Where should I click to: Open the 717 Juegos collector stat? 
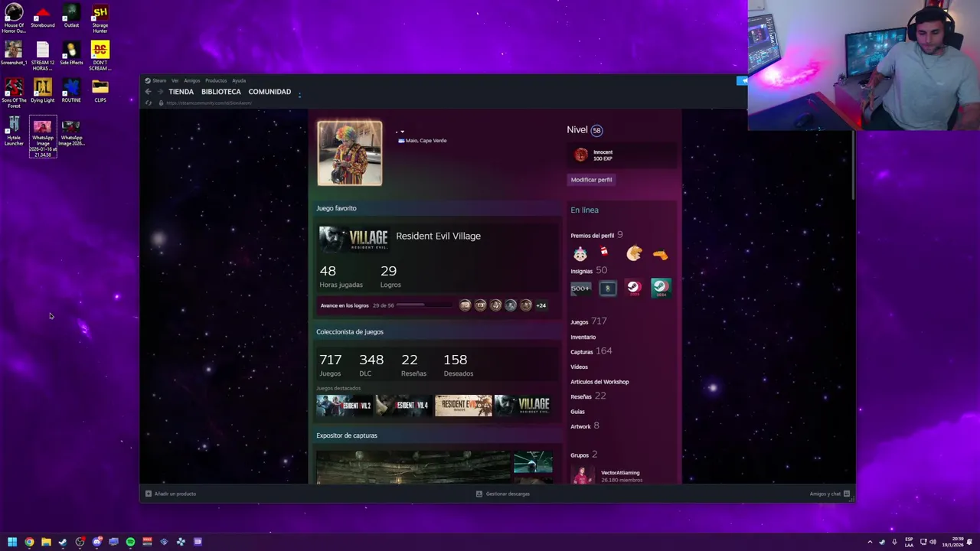331,365
